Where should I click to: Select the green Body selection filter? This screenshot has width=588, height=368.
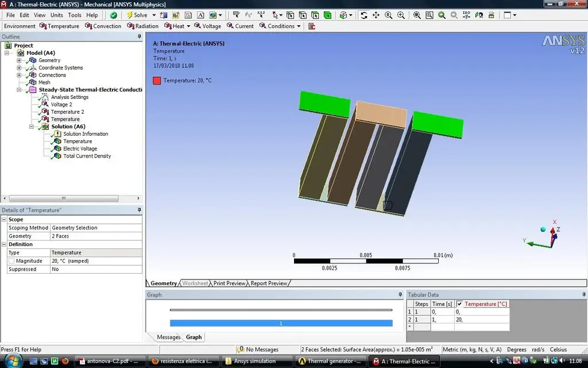tap(327, 15)
